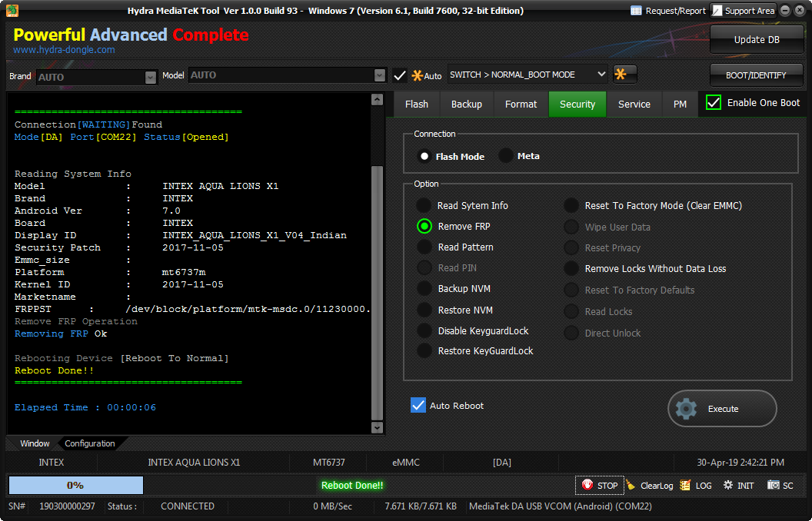Select Disable KeyguardLock option

pyautogui.click(x=424, y=330)
